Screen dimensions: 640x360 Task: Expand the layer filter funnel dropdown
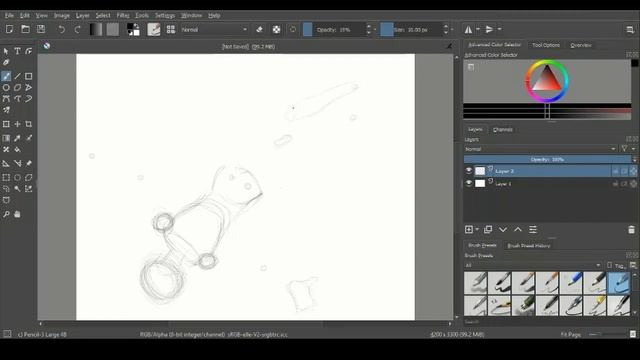pos(627,149)
